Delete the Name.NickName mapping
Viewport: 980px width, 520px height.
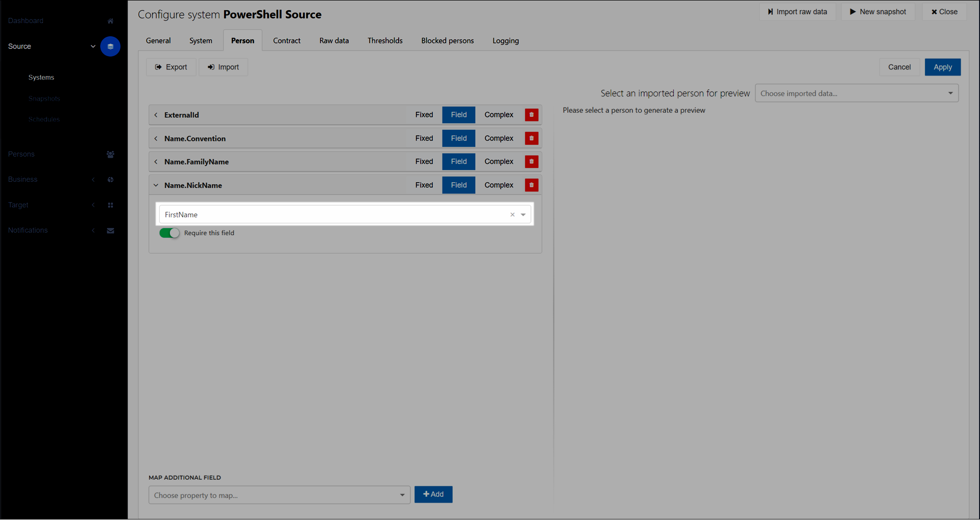531,185
